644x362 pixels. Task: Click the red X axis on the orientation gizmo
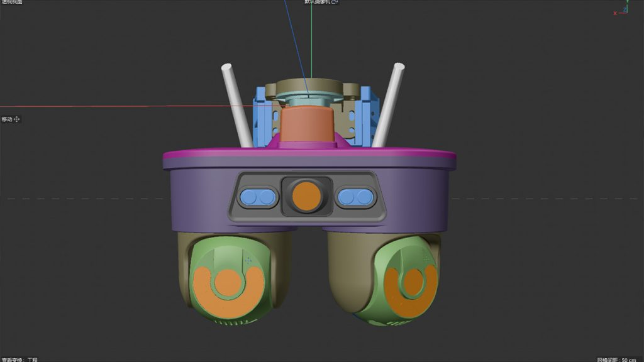pyautogui.click(x=615, y=13)
